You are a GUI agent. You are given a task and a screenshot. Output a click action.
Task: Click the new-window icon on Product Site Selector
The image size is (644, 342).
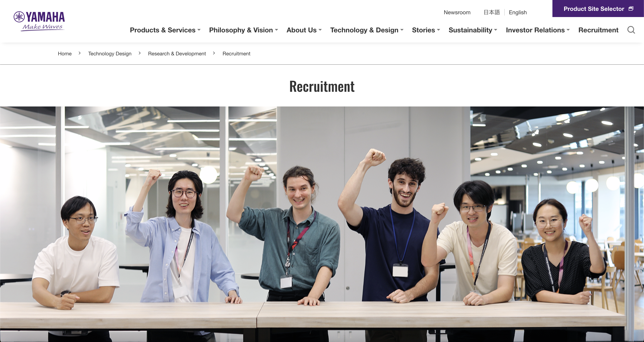tap(631, 9)
